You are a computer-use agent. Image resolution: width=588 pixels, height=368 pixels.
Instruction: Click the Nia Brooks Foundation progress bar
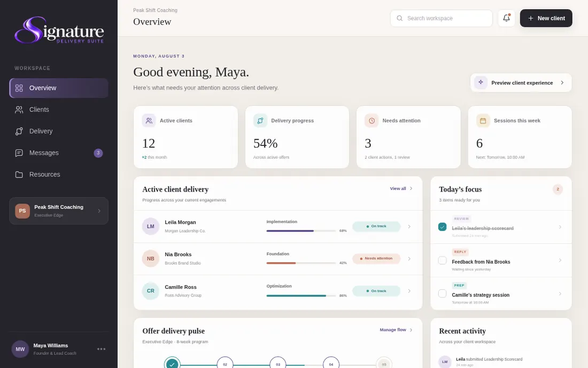pos(301,263)
